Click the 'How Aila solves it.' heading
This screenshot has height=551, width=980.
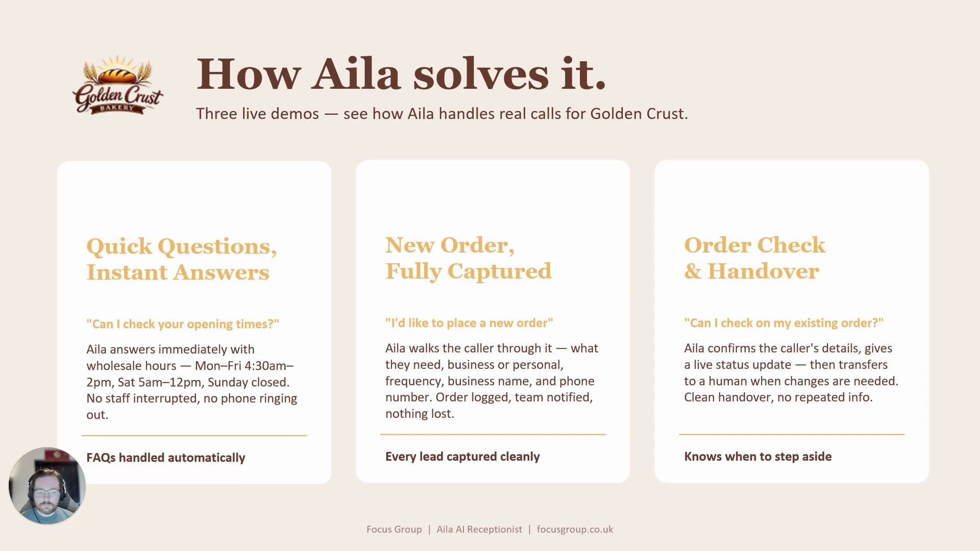[x=401, y=74]
